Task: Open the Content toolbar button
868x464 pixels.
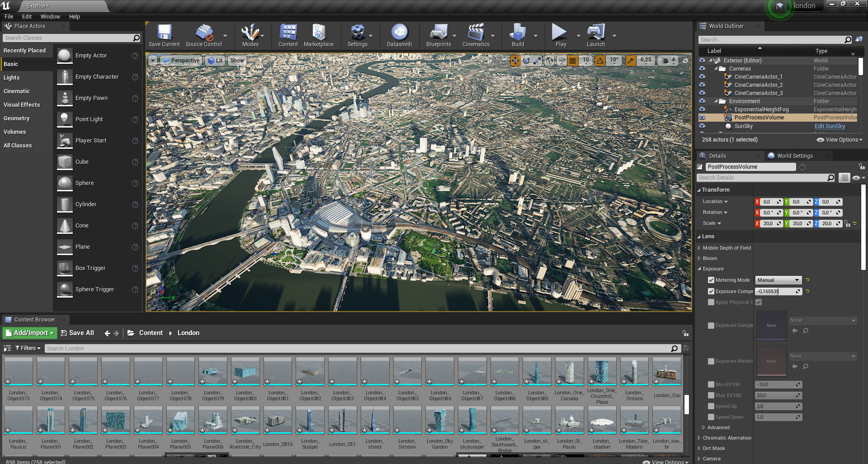Action: [288, 35]
